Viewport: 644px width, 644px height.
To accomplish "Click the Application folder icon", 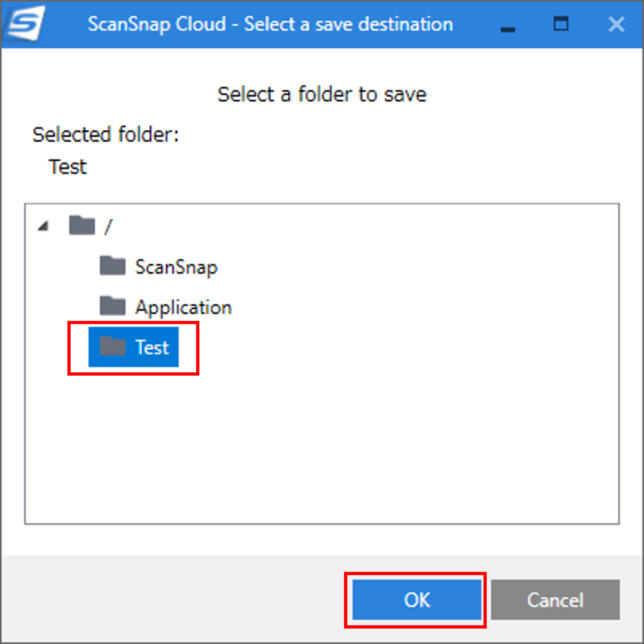I will click(112, 306).
